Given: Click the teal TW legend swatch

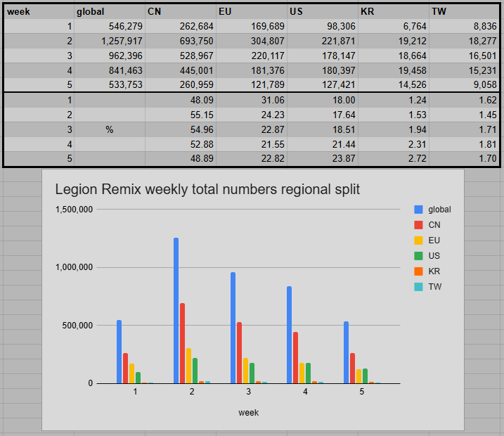Looking at the screenshot, I should (x=419, y=287).
